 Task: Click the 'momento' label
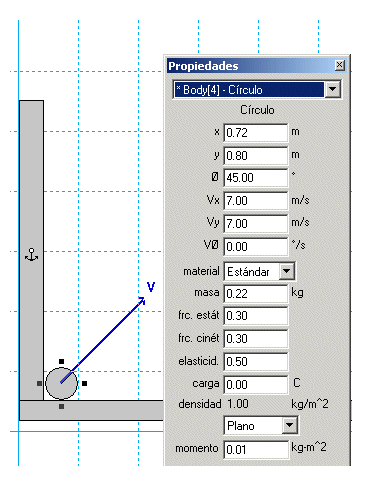[197, 448]
